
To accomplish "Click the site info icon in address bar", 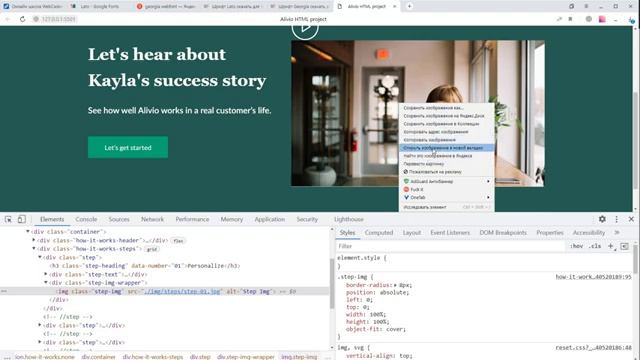I will click(x=36, y=19).
